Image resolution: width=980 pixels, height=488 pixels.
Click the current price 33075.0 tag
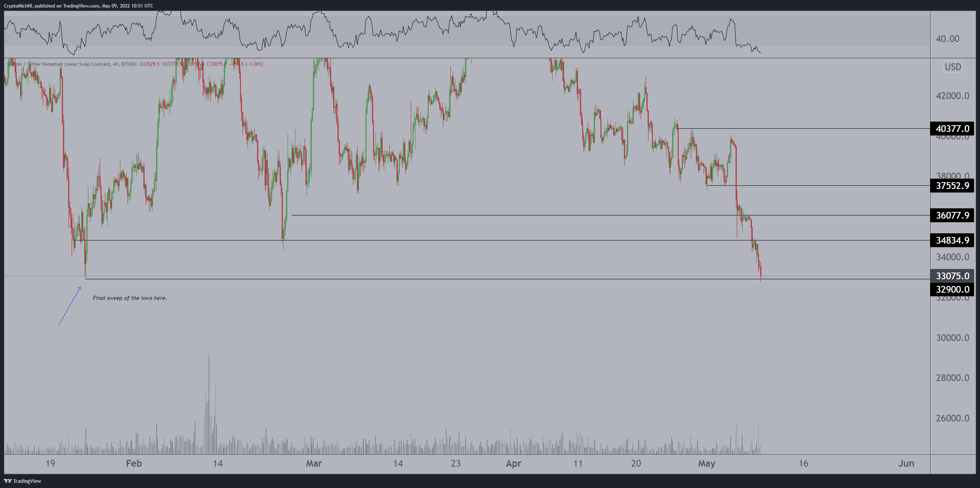[x=952, y=276]
